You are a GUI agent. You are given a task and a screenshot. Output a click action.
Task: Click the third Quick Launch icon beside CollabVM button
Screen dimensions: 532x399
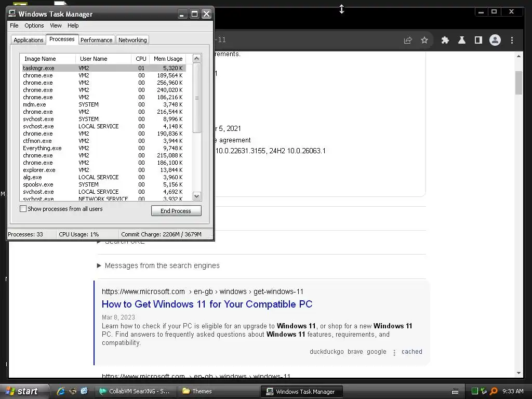tap(84, 391)
